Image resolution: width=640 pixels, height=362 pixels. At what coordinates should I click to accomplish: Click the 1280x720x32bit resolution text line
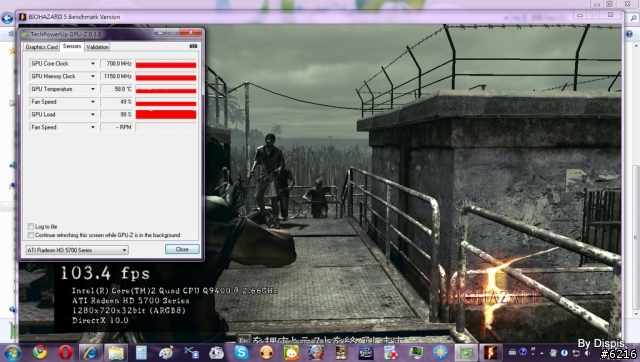pos(129,311)
